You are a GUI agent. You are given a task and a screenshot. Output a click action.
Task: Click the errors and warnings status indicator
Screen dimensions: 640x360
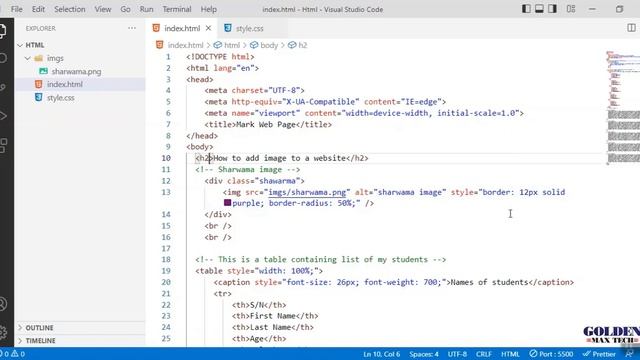(x=13, y=354)
